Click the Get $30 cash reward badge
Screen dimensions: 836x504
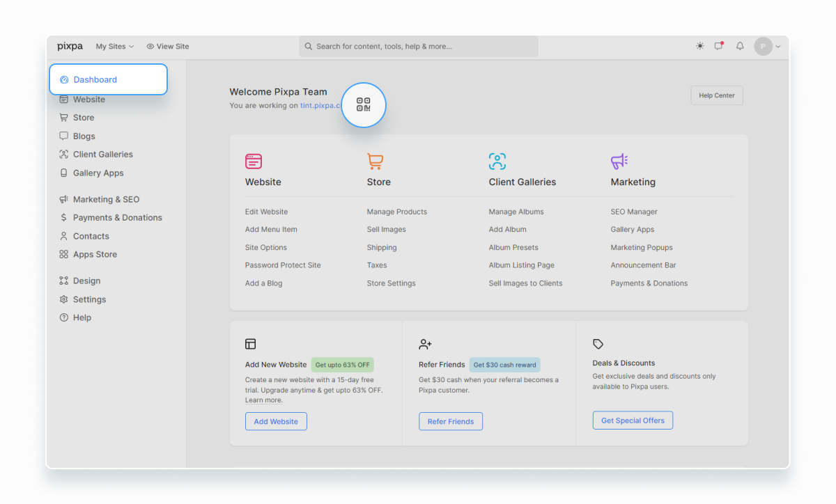coord(505,365)
